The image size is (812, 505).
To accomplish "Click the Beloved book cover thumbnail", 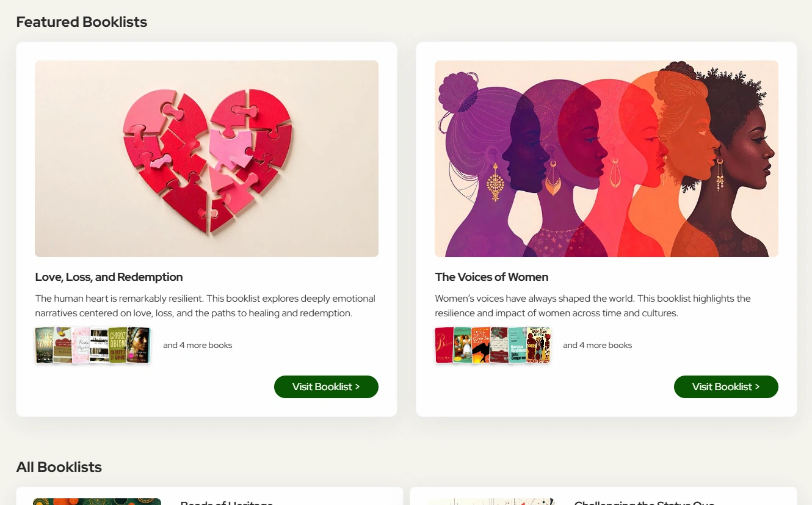I will coord(443,345).
